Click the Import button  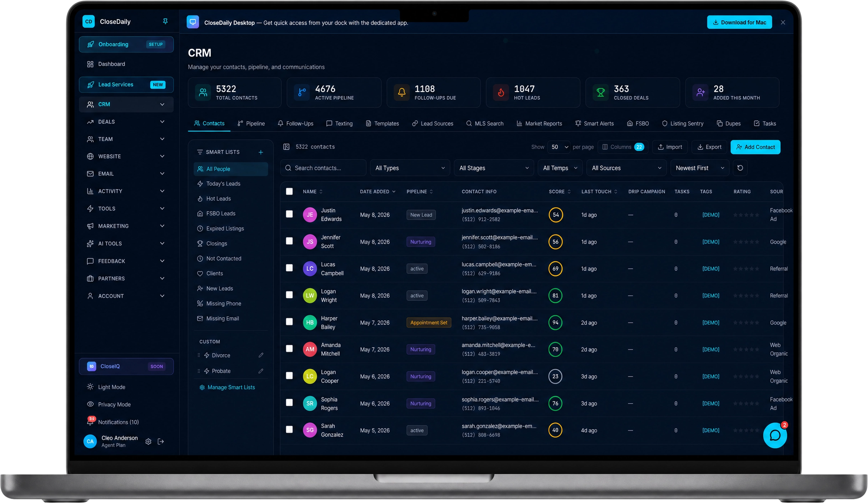coord(670,147)
